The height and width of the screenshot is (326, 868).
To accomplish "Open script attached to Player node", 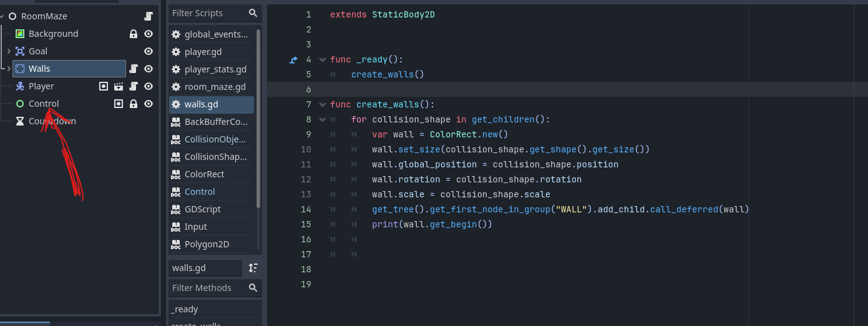I will [x=134, y=86].
